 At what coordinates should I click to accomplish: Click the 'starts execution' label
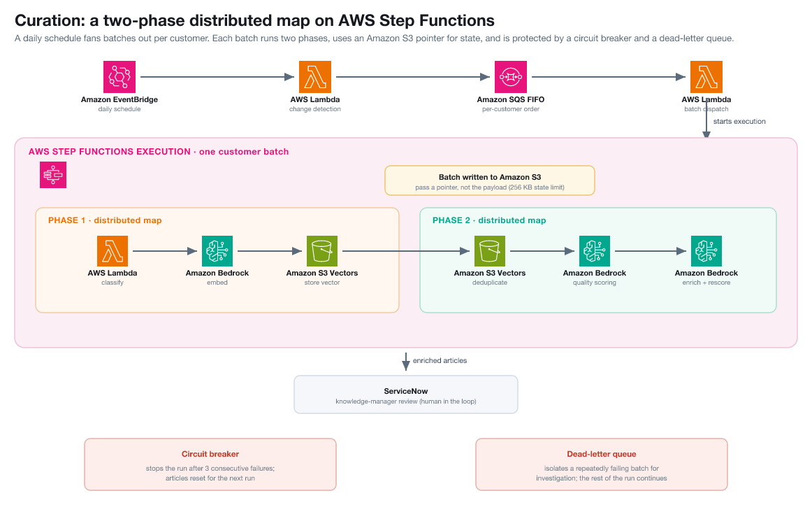coord(739,121)
